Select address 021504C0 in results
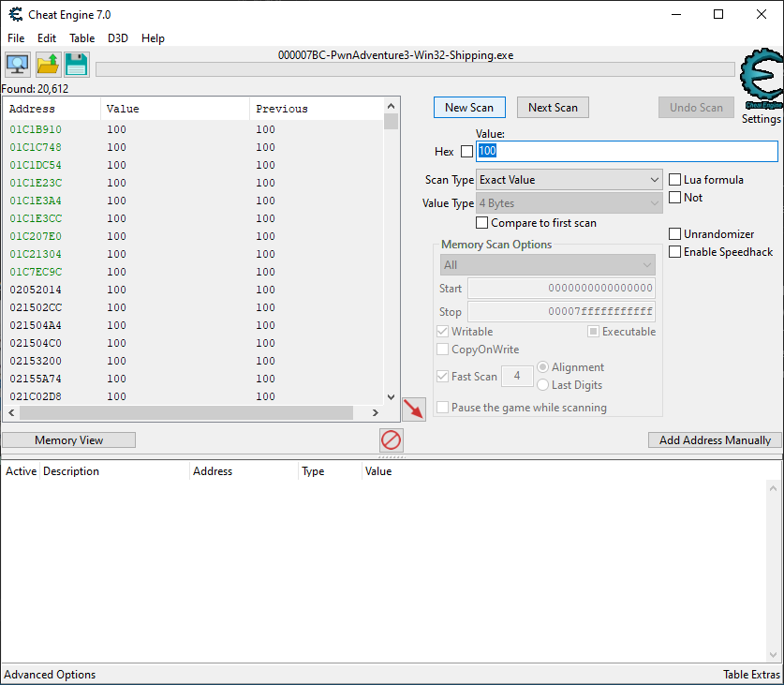The width and height of the screenshot is (784, 685). pyautogui.click(x=36, y=343)
